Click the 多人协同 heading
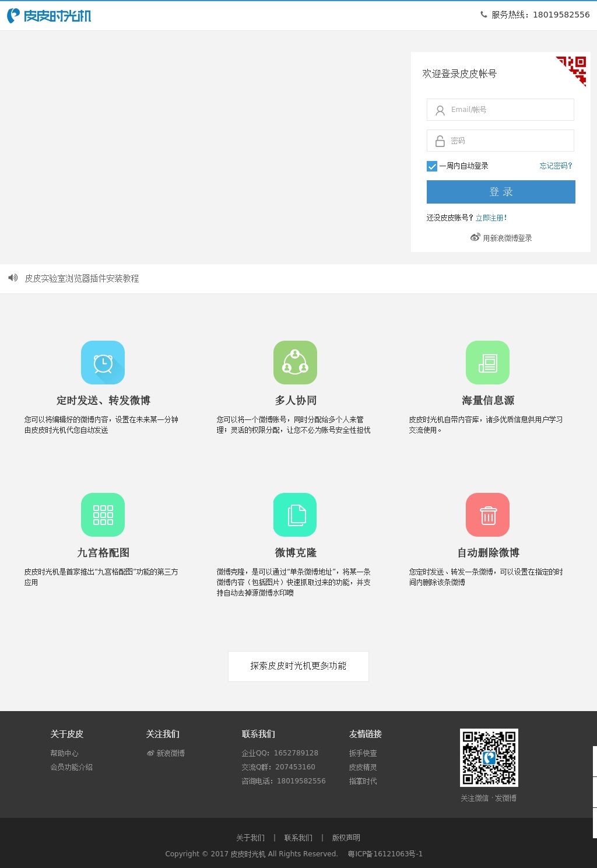597x868 pixels. tap(296, 400)
